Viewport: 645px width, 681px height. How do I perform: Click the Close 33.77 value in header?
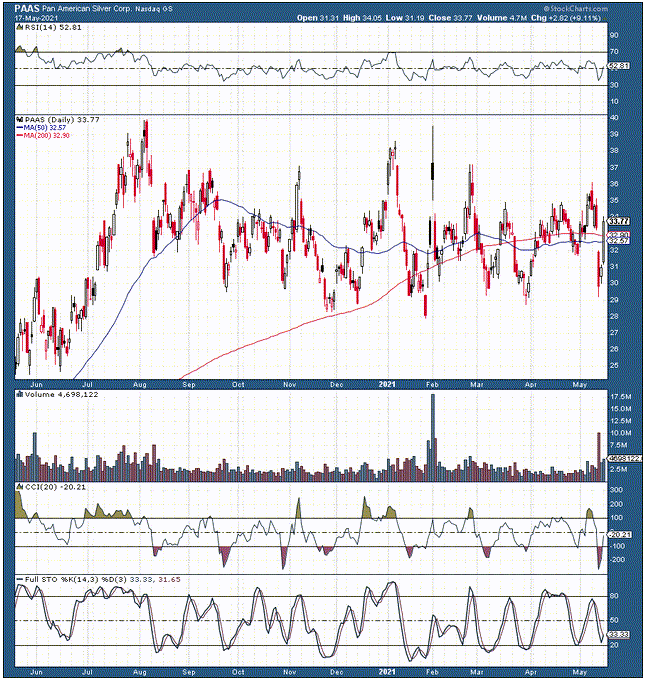(x=450, y=18)
